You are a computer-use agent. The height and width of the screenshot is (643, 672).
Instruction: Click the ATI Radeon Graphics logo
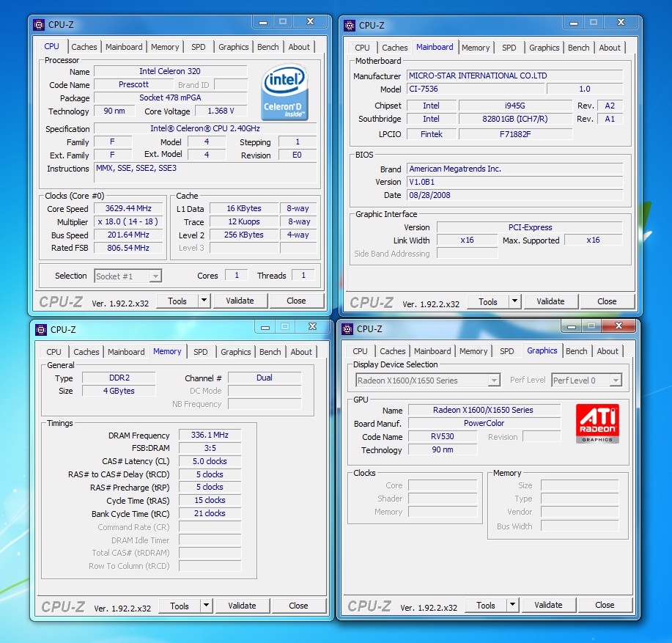pyautogui.click(x=597, y=424)
